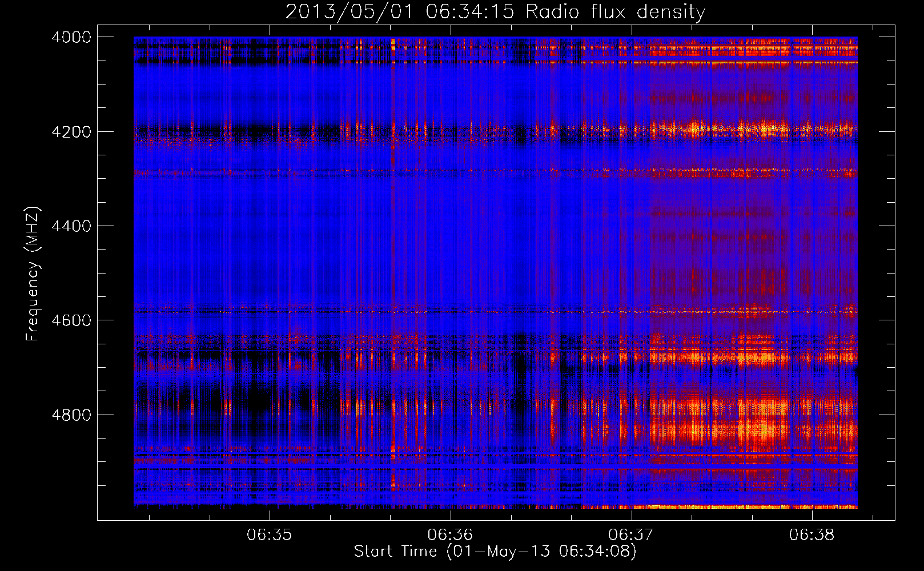
Task: Click the 4800 frequency axis label
Action: point(71,415)
